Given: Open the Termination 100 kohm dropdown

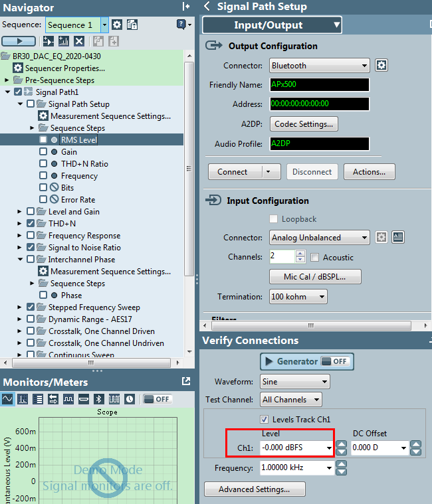Looking at the screenshot, I should coord(298,296).
